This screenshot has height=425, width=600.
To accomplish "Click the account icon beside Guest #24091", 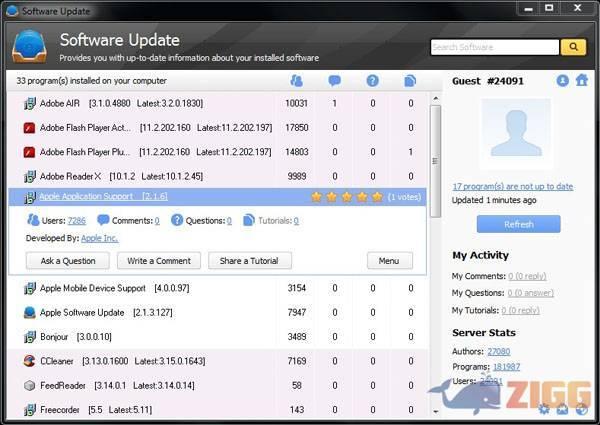I will (562, 81).
